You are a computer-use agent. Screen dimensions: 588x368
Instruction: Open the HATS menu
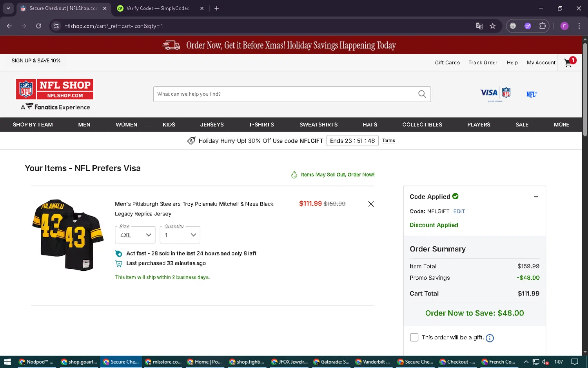click(370, 125)
